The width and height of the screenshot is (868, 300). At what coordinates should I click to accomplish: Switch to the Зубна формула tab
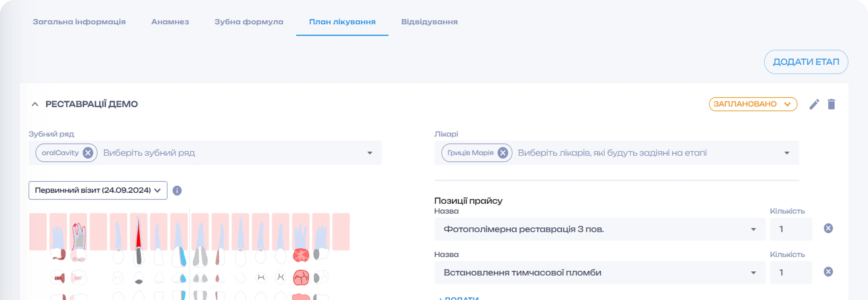tap(248, 22)
